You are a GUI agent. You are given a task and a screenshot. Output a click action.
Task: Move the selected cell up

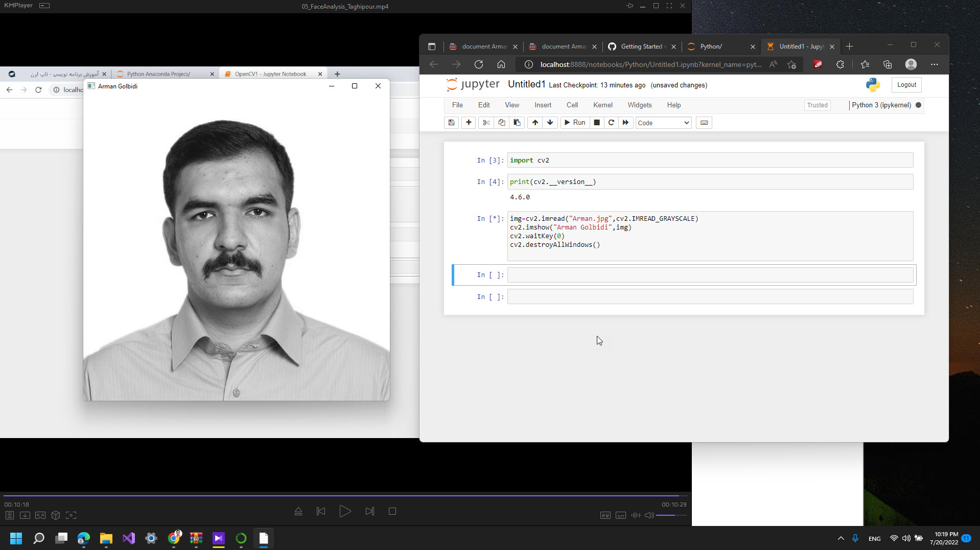tap(534, 123)
